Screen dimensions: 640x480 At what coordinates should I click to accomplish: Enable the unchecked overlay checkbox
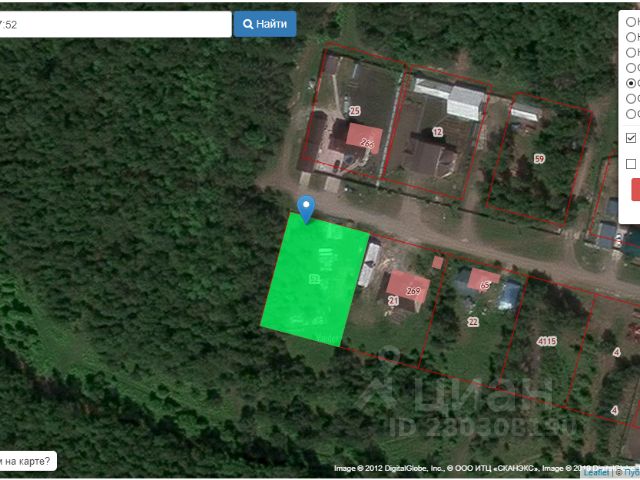631,164
